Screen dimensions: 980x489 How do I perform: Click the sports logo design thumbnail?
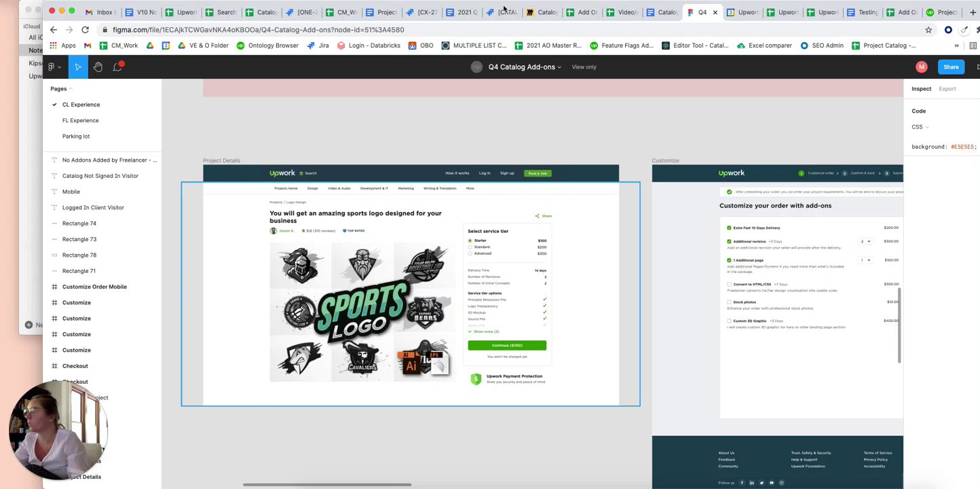pyautogui.click(x=361, y=314)
